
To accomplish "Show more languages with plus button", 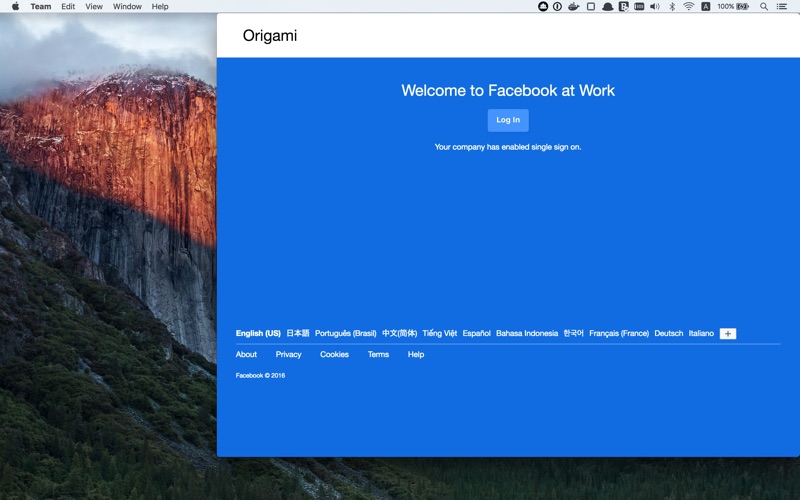I will click(728, 334).
